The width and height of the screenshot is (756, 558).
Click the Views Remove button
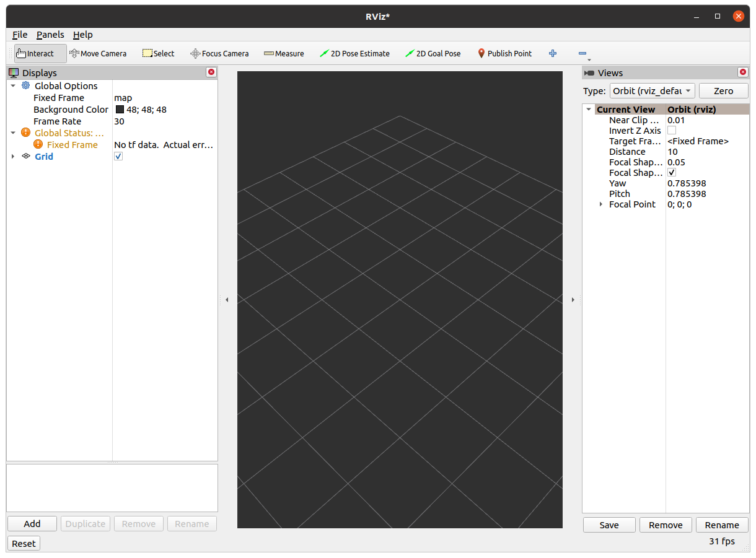(x=666, y=525)
